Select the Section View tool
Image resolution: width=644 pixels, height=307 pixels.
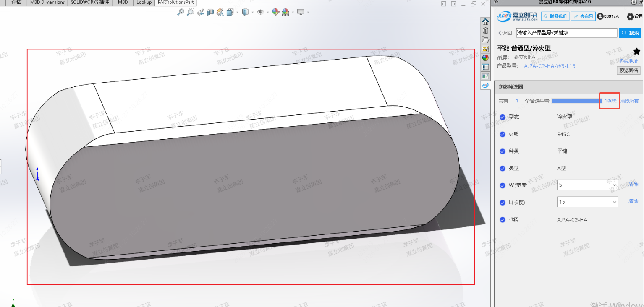point(210,12)
